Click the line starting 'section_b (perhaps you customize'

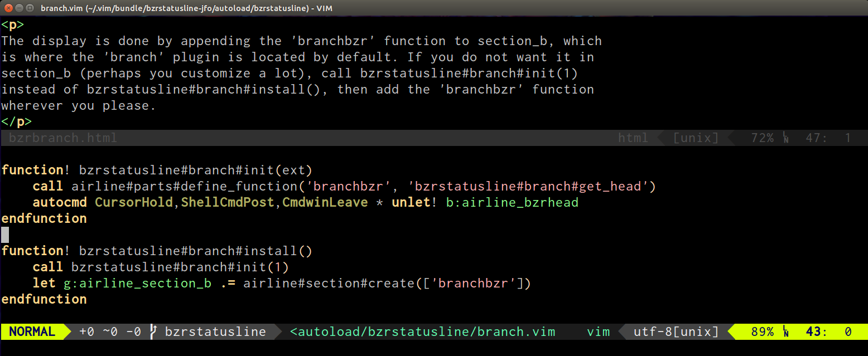290,74
